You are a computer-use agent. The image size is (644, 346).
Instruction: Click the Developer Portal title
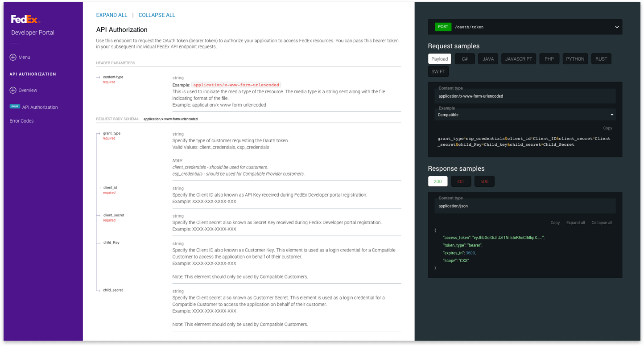[x=33, y=33]
